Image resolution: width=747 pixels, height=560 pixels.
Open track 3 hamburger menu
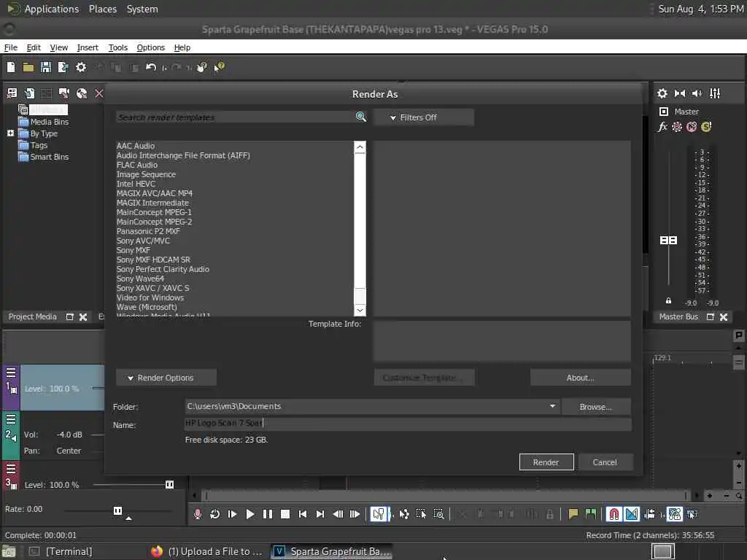[x=10, y=469]
